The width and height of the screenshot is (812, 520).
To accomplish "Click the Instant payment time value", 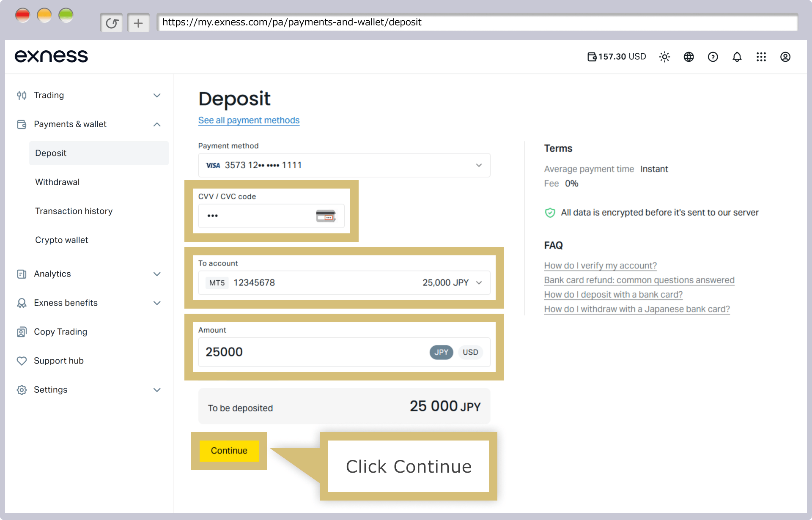I will (654, 169).
